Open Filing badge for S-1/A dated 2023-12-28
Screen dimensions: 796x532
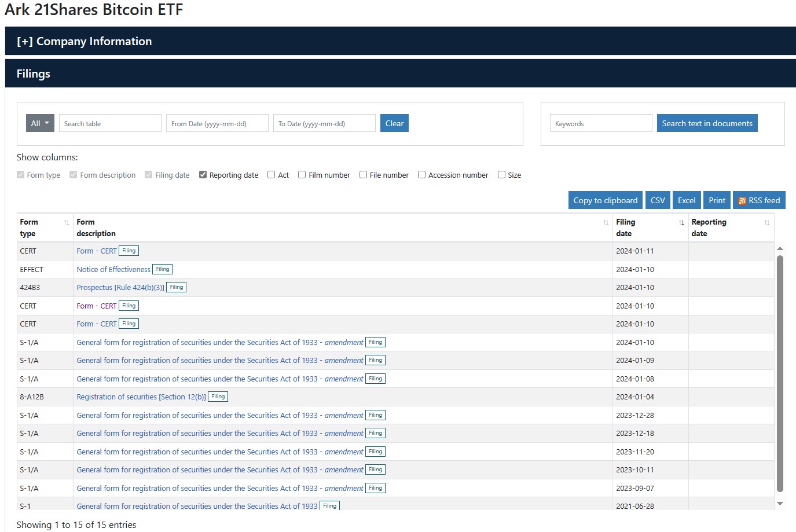375,415
